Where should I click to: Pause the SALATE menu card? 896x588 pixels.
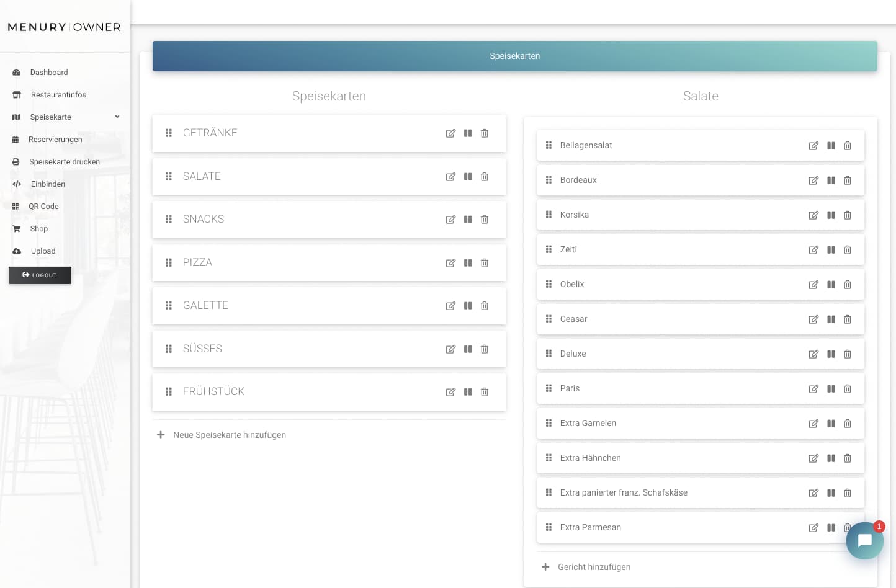point(468,177)
